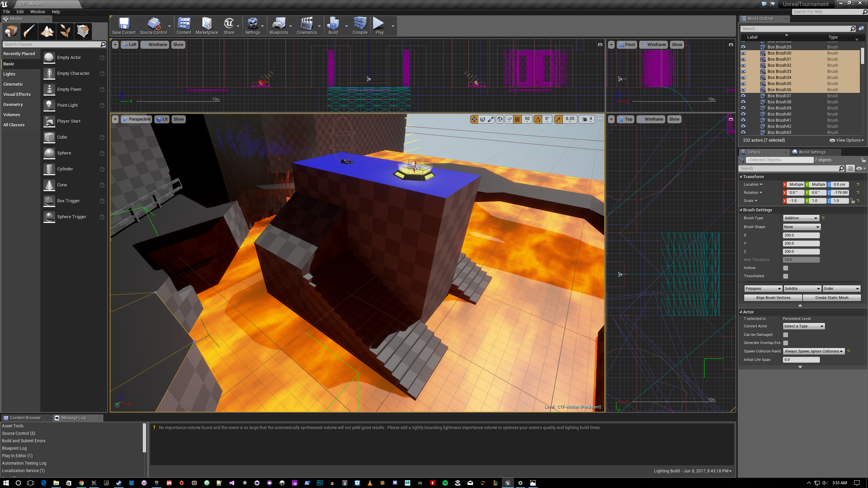This screenshot has width=868, height=488.
Task: Click the Save Current toolbar icon
Action: pos(124,26)
